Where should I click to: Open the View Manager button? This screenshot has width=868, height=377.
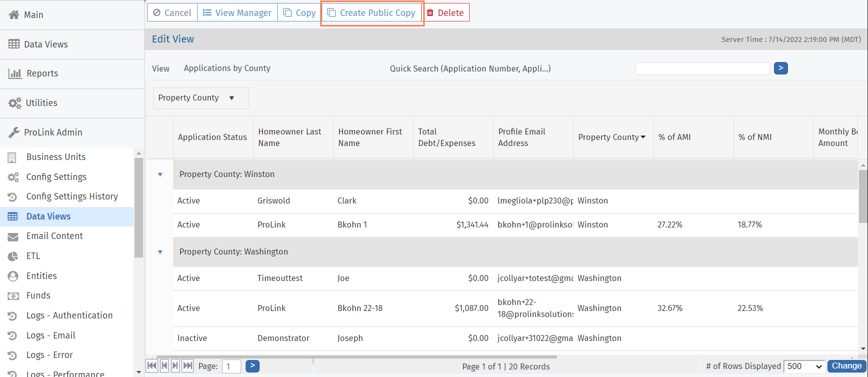click(238, 13)
